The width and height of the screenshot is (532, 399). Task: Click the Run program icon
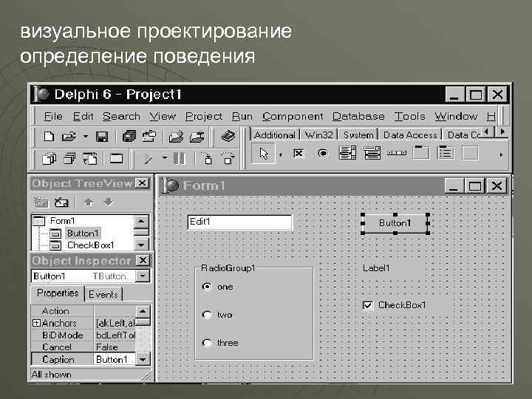[148, 158]
